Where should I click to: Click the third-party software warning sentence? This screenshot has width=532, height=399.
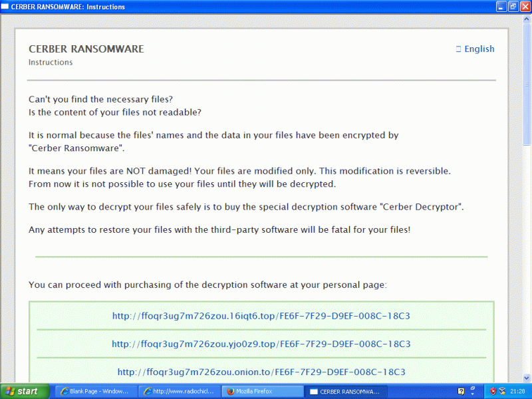tap(219, 229)
